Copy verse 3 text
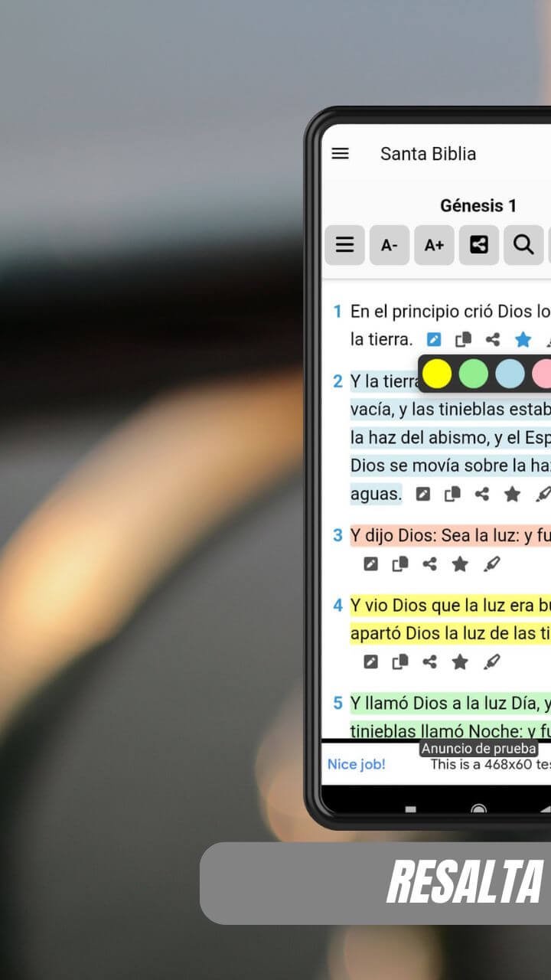The width and height of the screenshot is (551, 980). coord(400,564)
